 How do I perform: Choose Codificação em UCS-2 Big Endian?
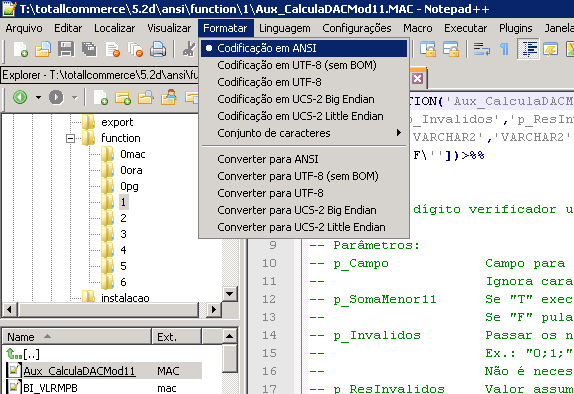click(x=304, y=99)
